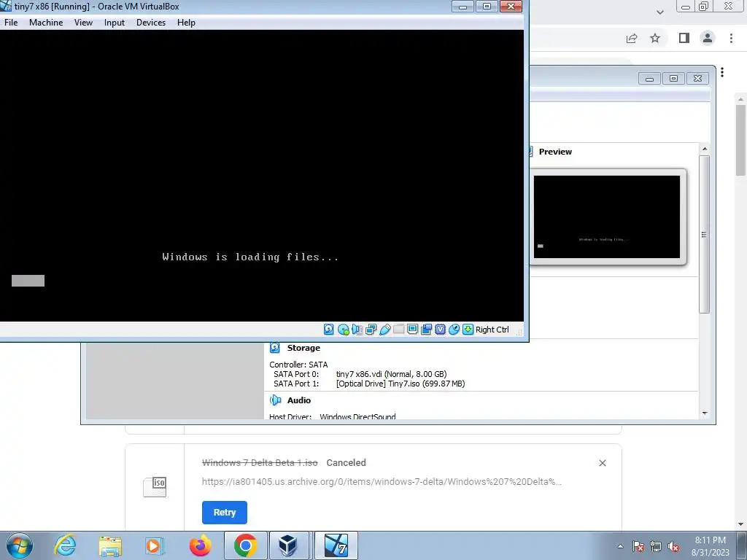Show hidden system tray icons
The height and width of the screenshot is (560, 747).
(x=620, y=546)
